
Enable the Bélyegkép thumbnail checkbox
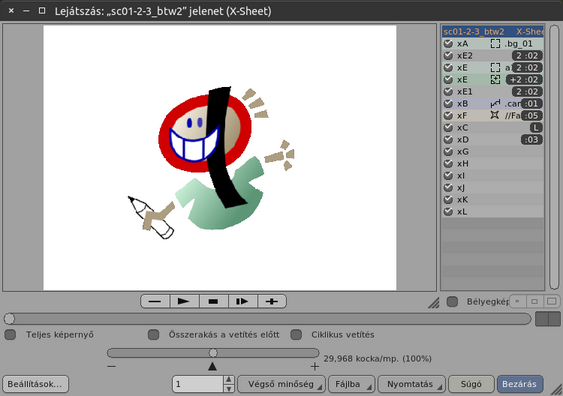point(452,302)
